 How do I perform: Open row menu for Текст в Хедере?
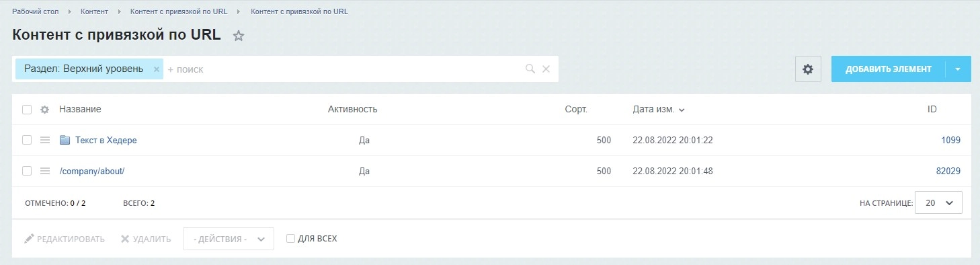coord(45,141)
